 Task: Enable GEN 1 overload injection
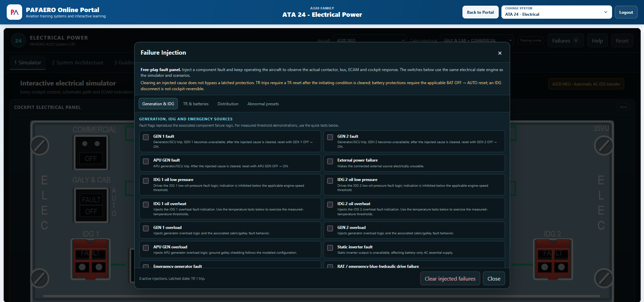[x=146, y=228]
